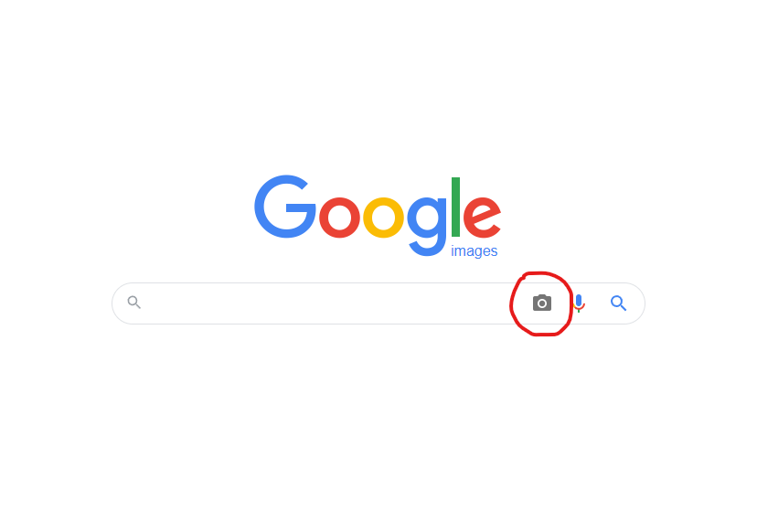
Task: Click the handle of the blue search magnifier
Action: click(624, 308)
